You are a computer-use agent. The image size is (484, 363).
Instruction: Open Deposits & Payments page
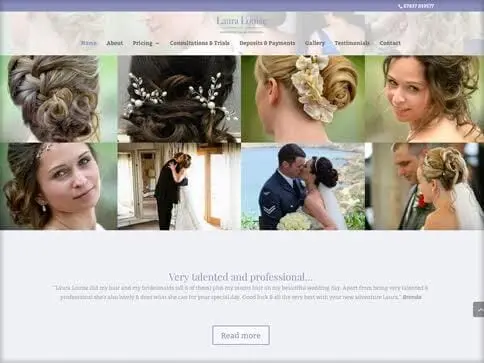267,43
